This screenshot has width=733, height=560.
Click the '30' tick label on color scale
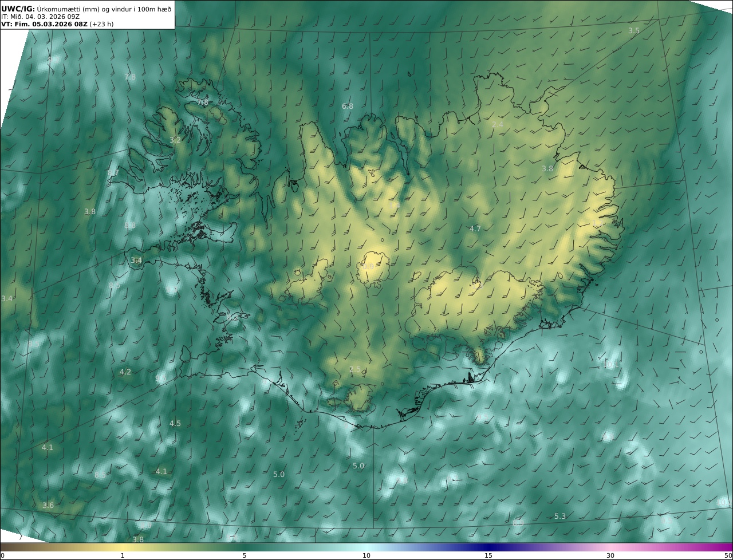point(610,555)
